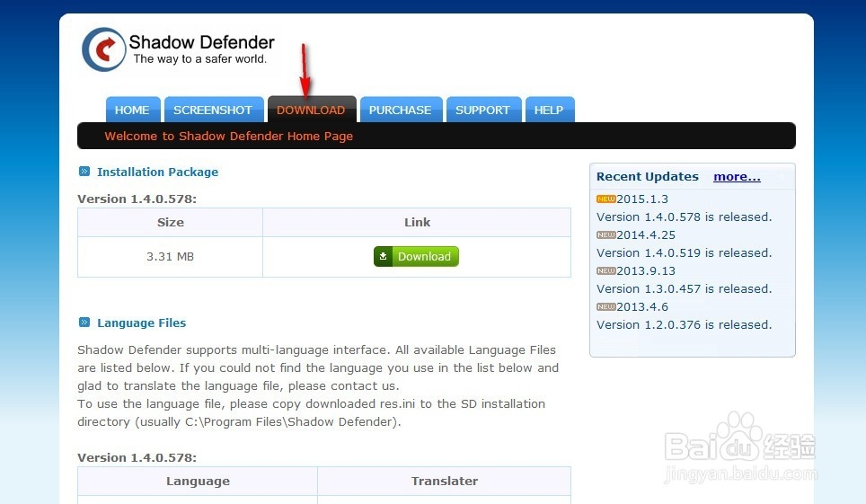Click the NEW badge beside 2014.4.25
866x504 pixels.
[x=605, y=234]
